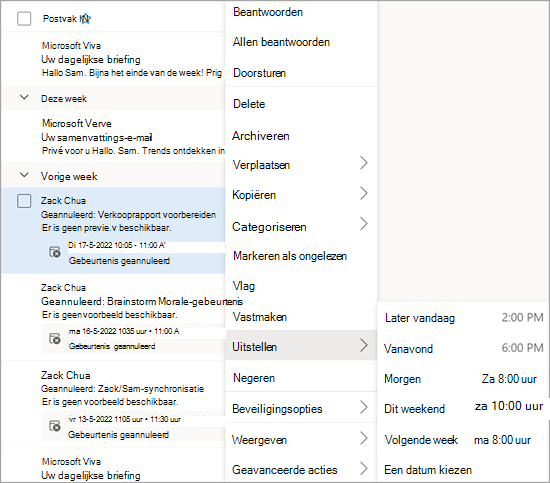Click the cancelled event icon dated 17-5-2022

pos(55,252)
